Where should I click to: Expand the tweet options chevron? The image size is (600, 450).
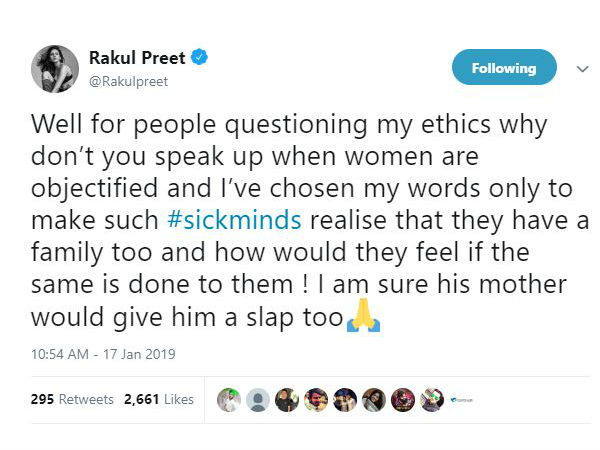[x=581, y=69]
